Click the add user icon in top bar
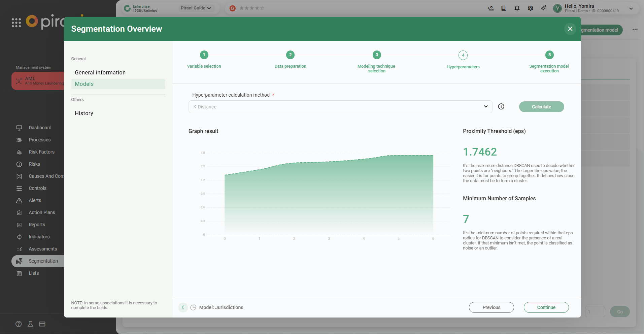The height and width of the screenshot is (334, 644). (x=490, y=8)
